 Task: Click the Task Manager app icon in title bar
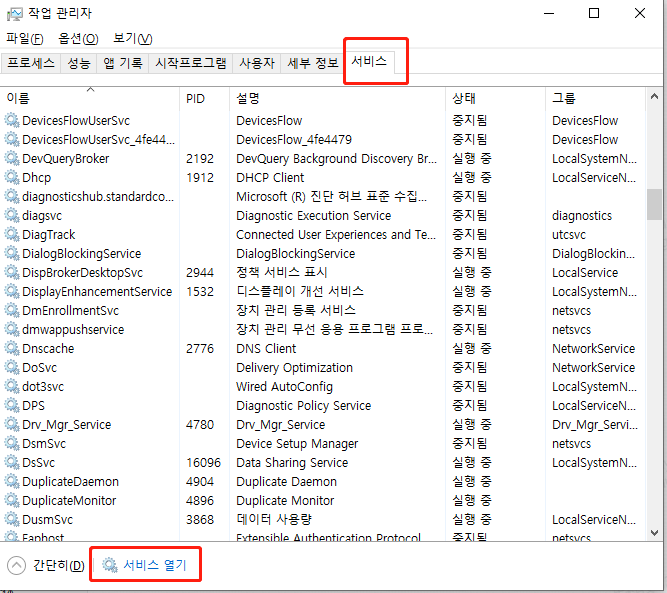click(x=15, y=13)
